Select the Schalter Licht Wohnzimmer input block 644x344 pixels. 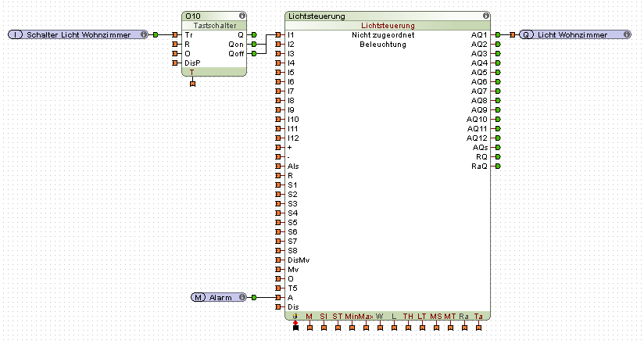78,34
